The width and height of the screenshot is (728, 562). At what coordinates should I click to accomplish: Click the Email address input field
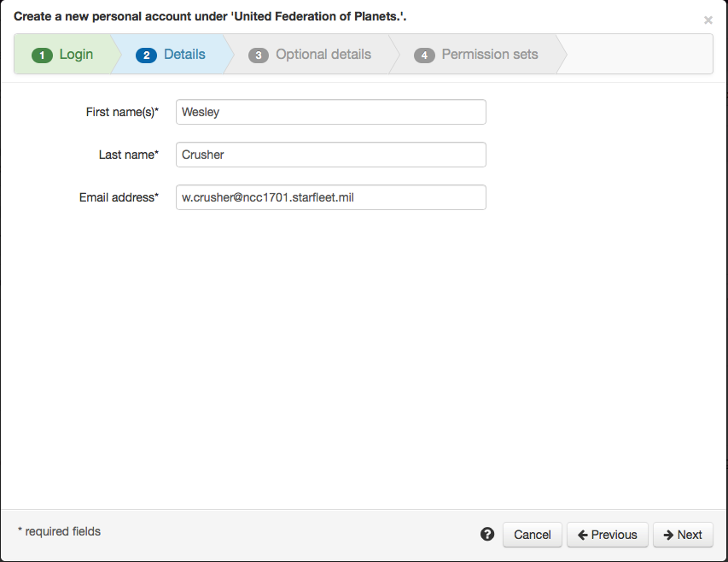pos(329,197)
